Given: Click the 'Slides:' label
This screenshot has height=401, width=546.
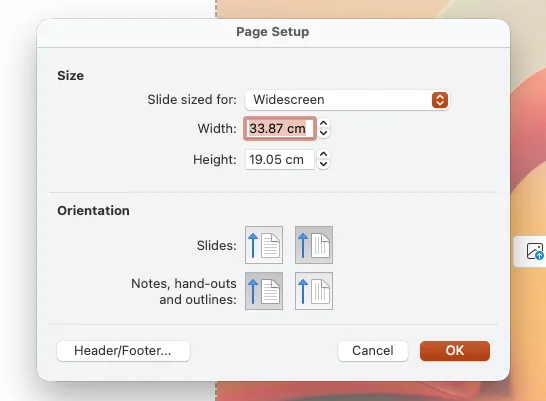Looking at the screenshot, I should 217,245.
